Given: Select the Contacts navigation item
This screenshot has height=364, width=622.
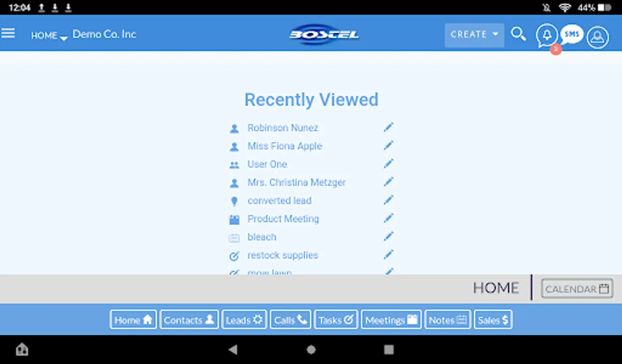Looking at the screenshot, I should 189,320.
